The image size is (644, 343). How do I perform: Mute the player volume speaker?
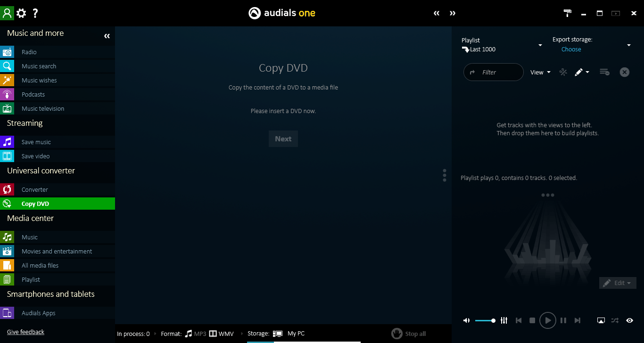coord(466,320)
